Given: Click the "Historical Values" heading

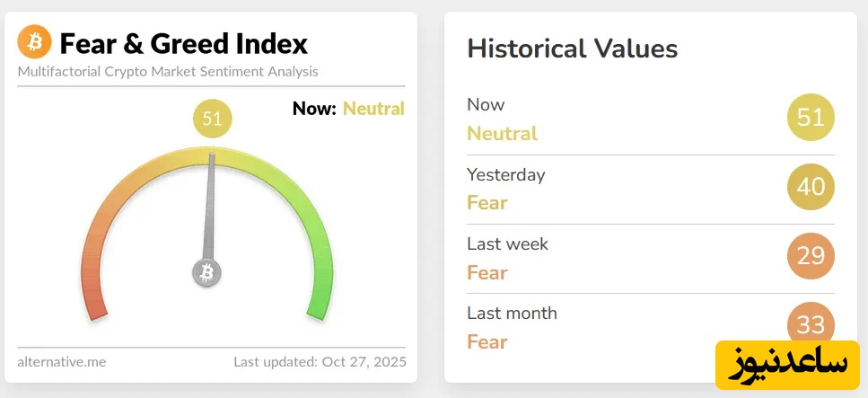Looking at the screenshot, I should pos(572,49).
